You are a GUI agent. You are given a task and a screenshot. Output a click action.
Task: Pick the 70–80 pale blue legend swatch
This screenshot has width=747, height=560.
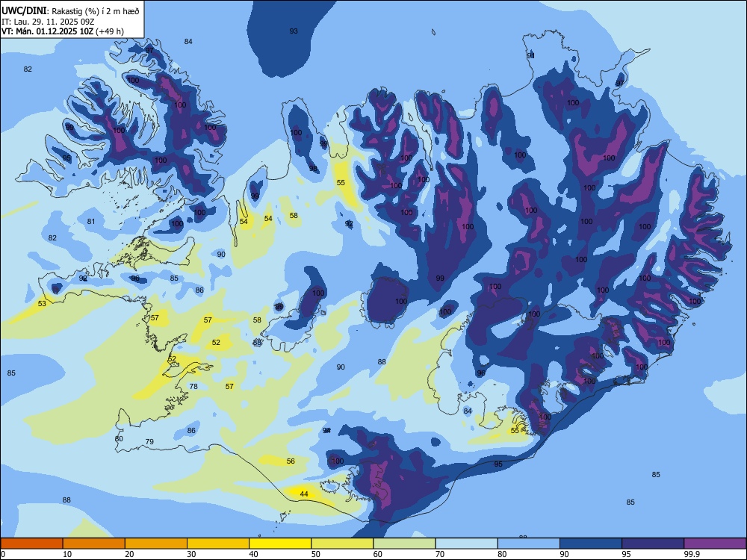(x=466, y=544)
